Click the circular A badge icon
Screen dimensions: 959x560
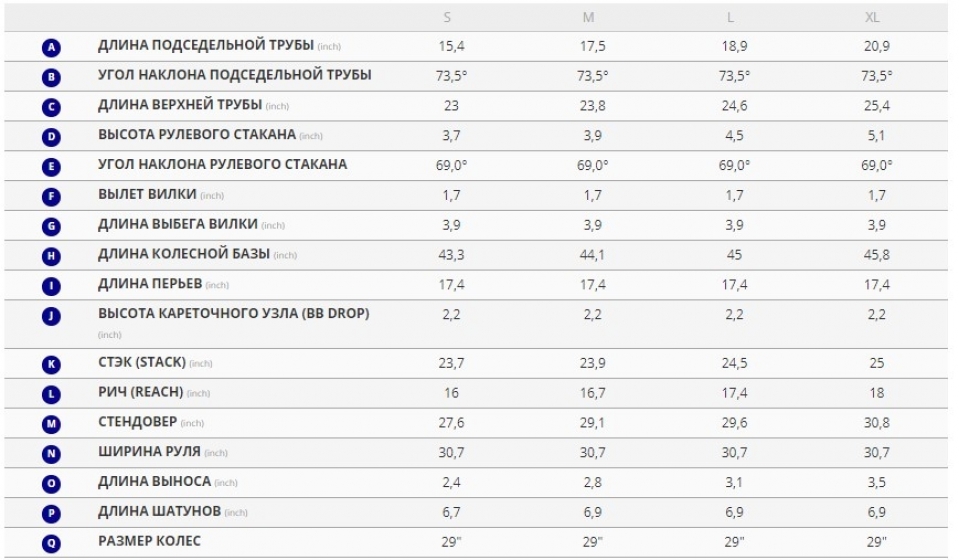pyautogui.click(x=51, y=47)
